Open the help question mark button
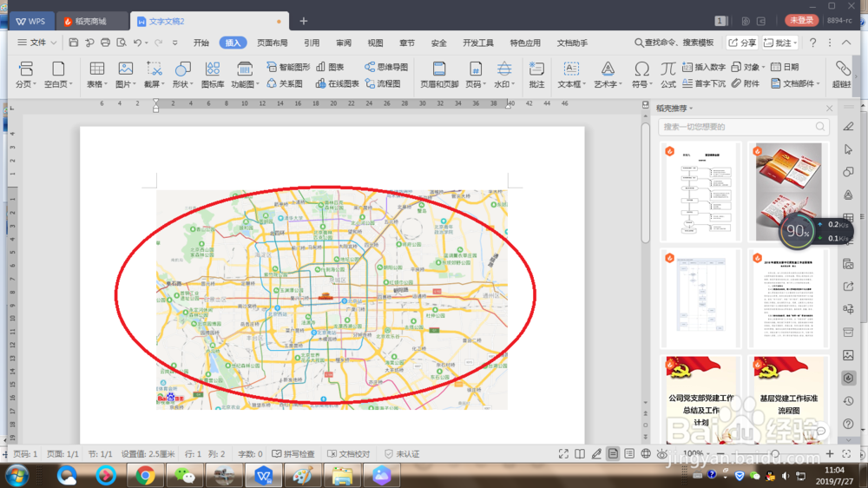The image size is (868, 488). pyautogui.click(x=812, y=43)
